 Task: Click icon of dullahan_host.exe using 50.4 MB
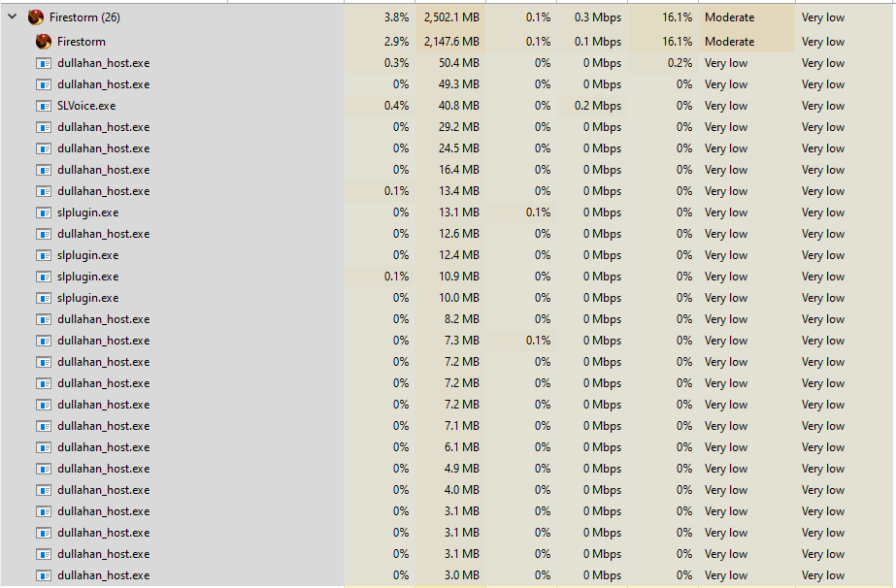44,63
